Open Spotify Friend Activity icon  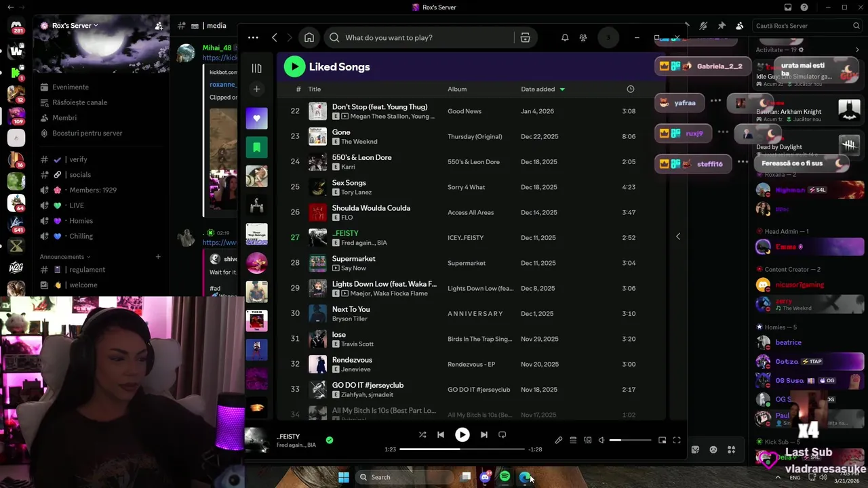(x=583, y=37)
